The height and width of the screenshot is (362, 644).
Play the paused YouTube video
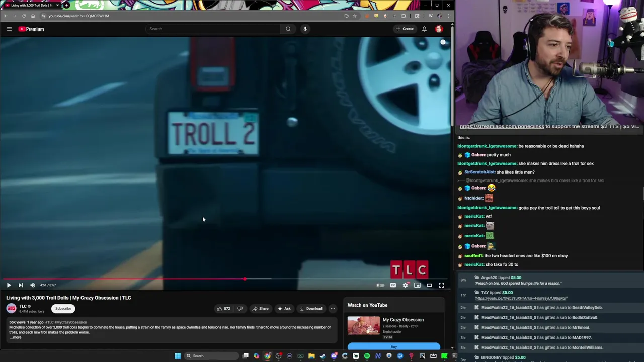click(9, 285)
